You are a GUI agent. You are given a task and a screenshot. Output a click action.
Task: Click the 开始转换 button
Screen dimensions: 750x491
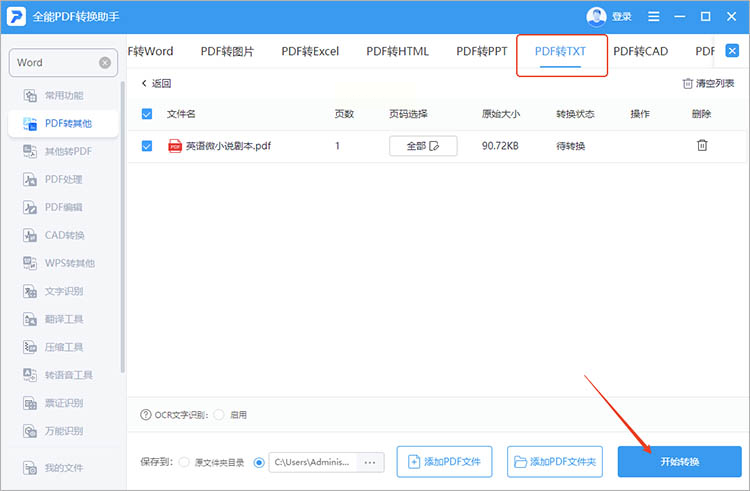click(x=679, y=461)
